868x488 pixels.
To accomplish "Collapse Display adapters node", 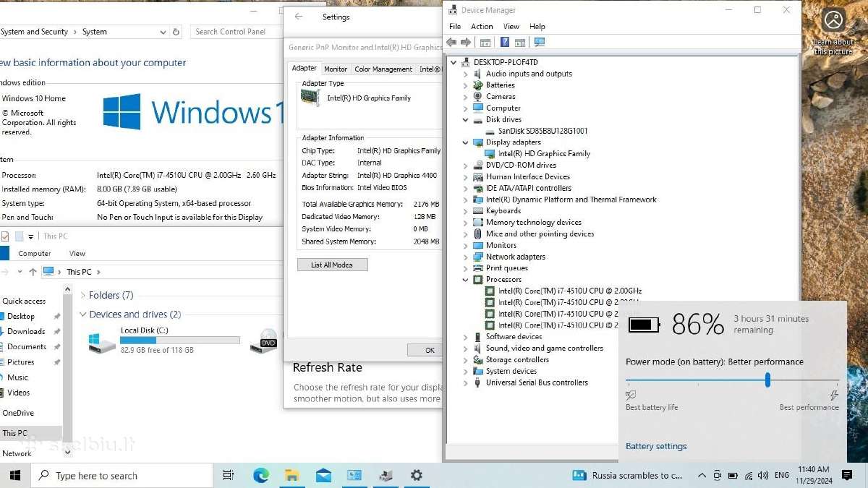I will (x=465, y=142).
